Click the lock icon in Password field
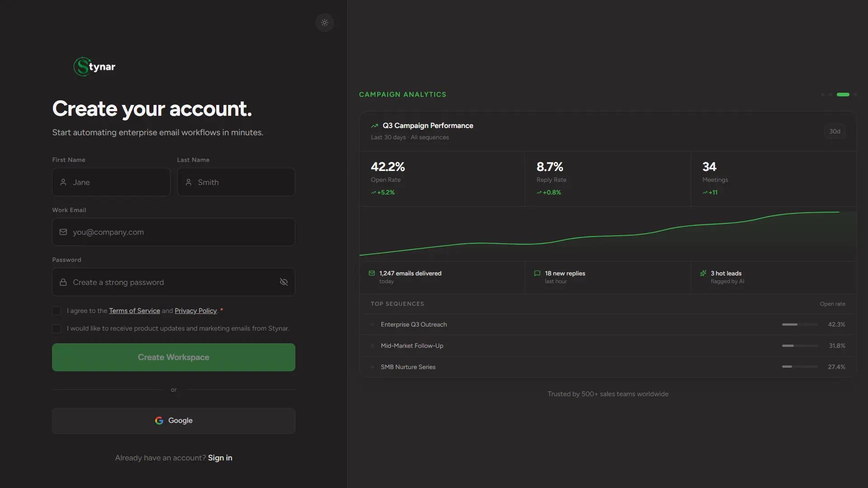 63,282
